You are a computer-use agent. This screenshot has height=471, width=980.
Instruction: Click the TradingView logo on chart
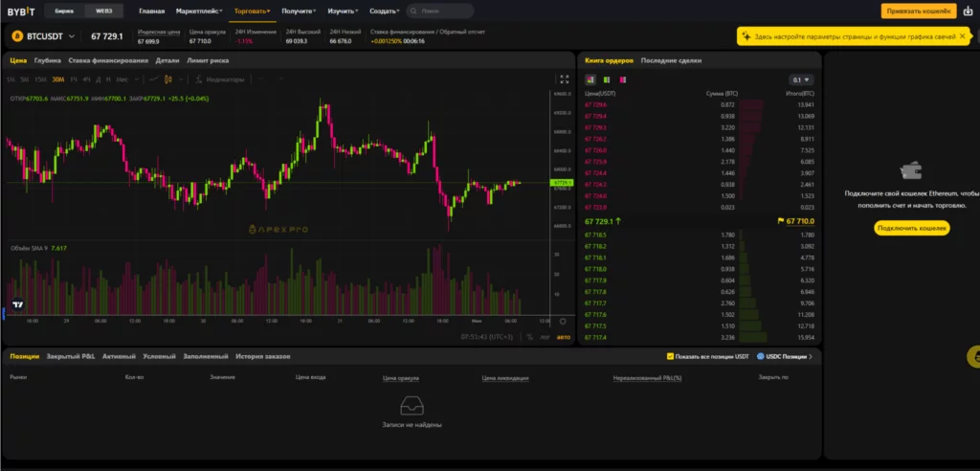(18, 304)
